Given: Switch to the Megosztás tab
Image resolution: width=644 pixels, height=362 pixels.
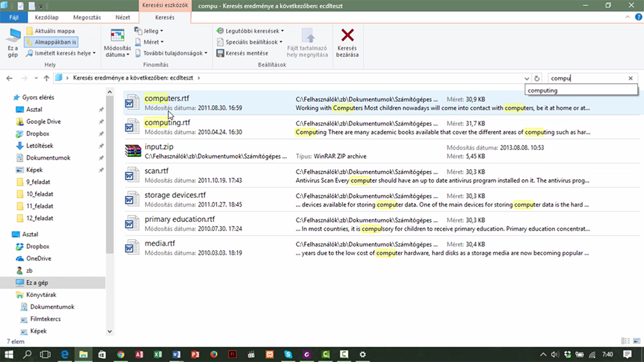Looking at the screenshot, I should click(x=87, y=17).
